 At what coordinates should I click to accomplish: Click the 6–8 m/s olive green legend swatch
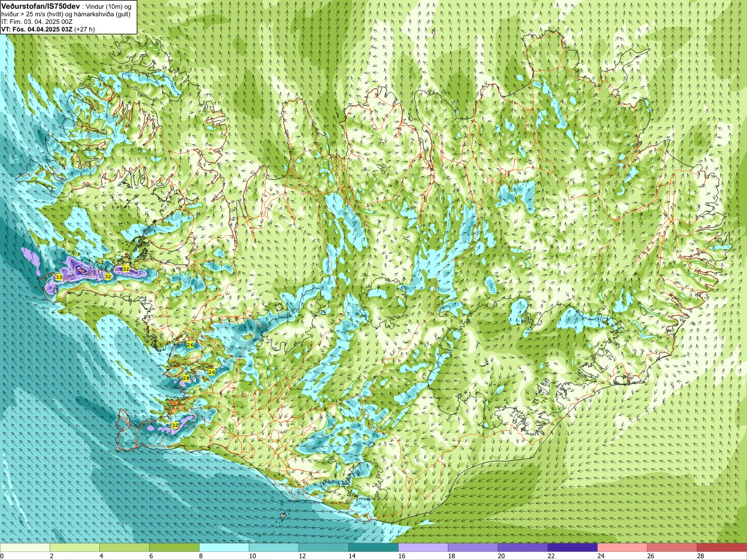[174, 548]
